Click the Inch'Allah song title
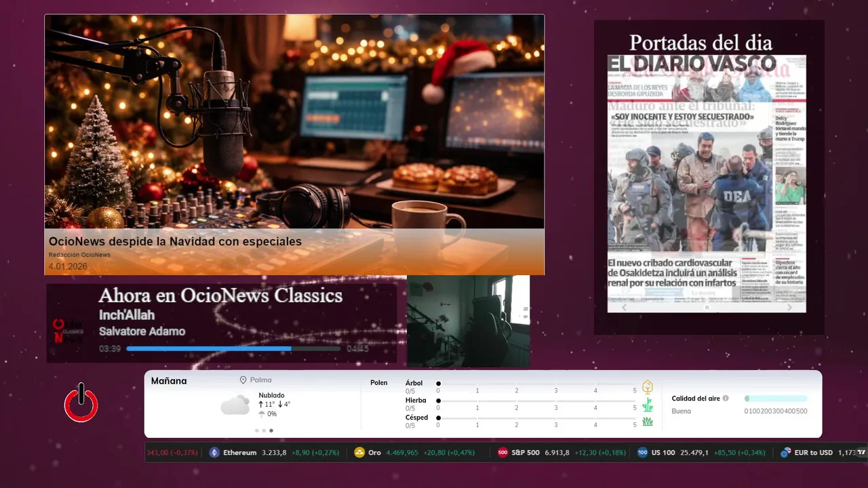Viewport: 868px width, 488px height. (127, 315)
